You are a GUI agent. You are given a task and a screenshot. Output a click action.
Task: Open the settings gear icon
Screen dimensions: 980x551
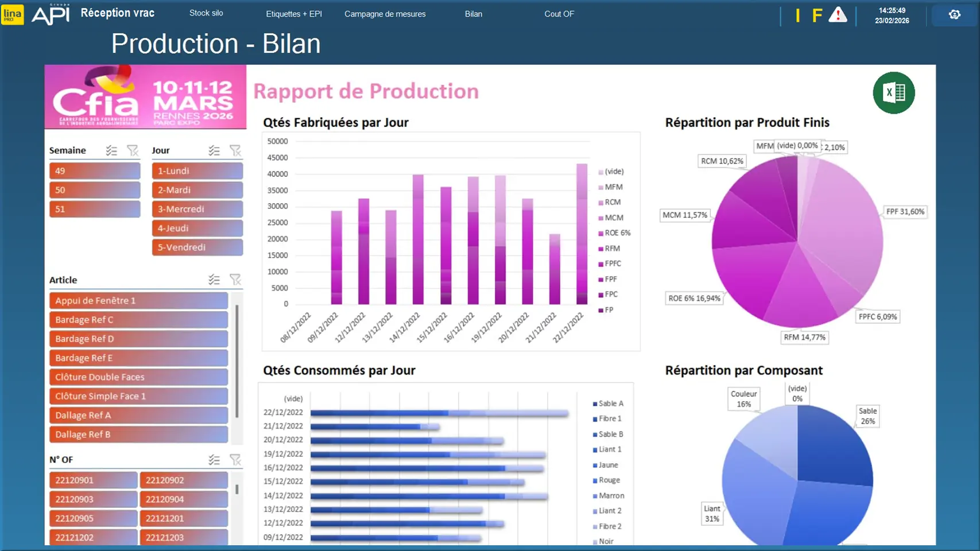click(954, 14)
